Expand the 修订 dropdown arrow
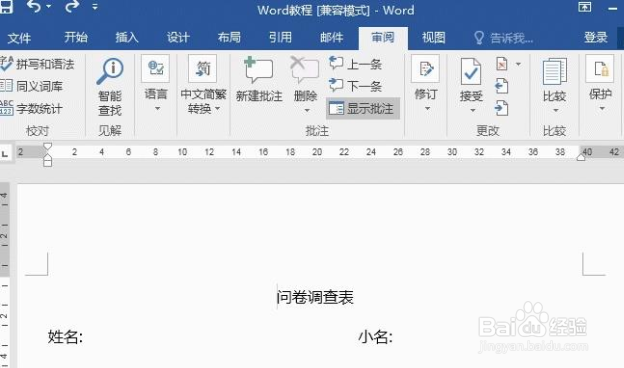Viewport: 624px width, 368px height. [427, 109]
